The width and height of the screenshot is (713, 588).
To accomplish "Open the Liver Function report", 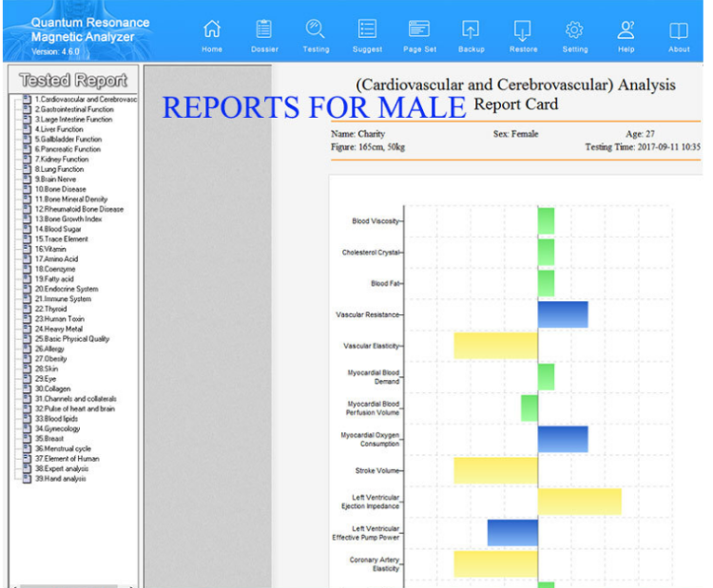I will 59,129.
